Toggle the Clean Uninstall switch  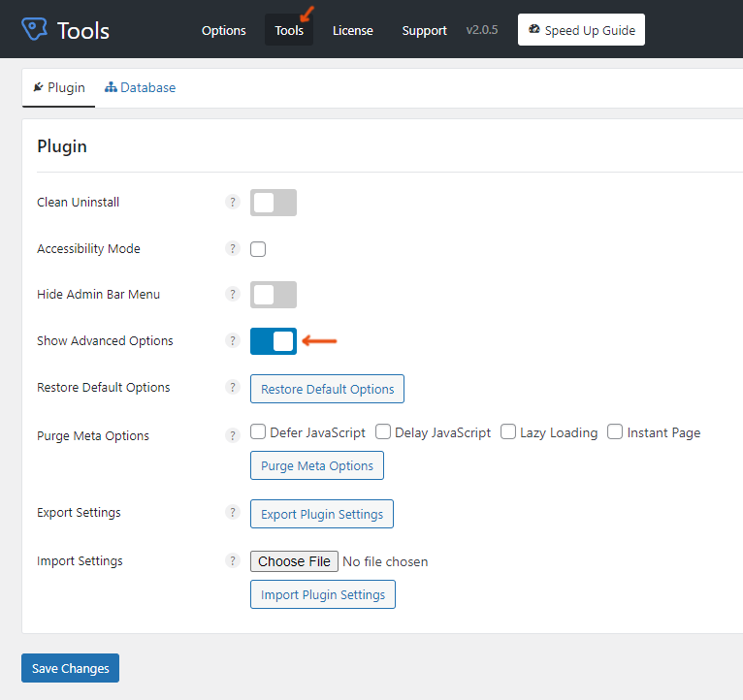274,203
